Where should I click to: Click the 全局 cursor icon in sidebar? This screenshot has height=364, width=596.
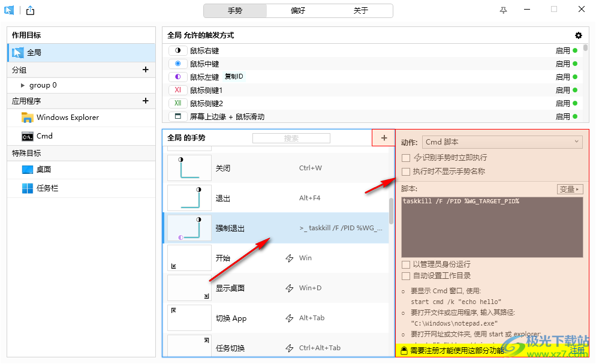pos(17,53)
